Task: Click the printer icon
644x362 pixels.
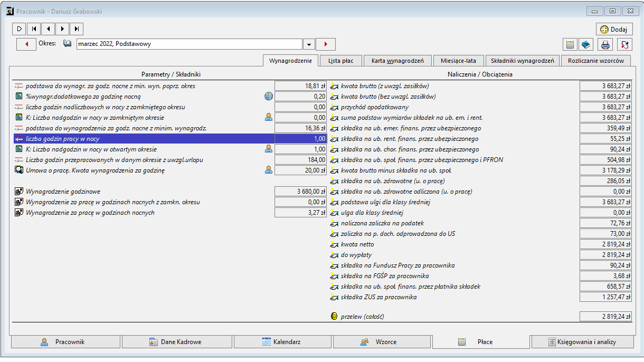Action: coord(606,45)
